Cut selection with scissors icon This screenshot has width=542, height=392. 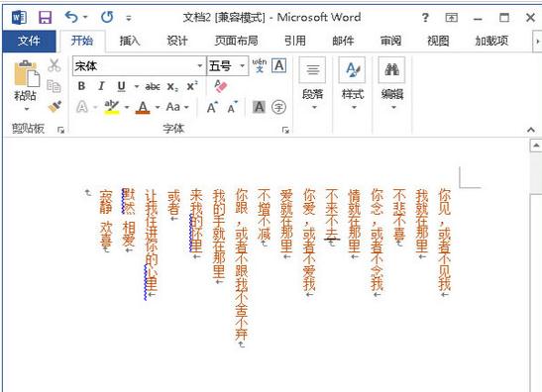point(54,65)
